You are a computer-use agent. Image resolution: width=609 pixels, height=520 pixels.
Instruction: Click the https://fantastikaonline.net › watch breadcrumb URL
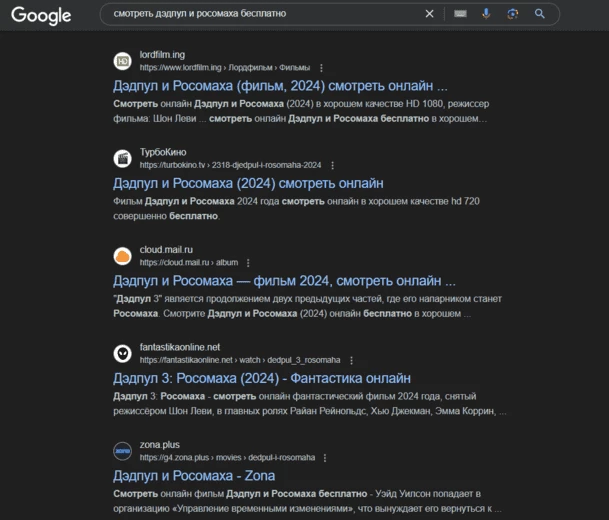pyautogui.click(x=240, y=360)
